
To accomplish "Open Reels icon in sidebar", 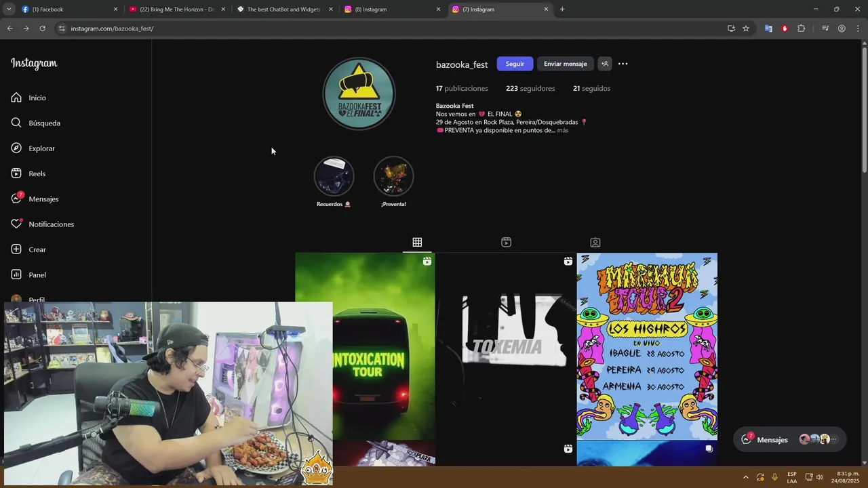I will (x=16, y=174).
